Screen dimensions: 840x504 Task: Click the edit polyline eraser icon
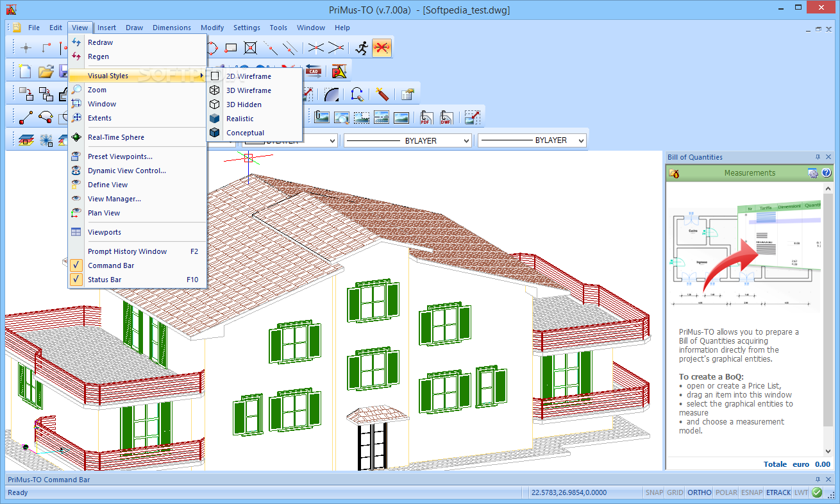pos(357,94)
